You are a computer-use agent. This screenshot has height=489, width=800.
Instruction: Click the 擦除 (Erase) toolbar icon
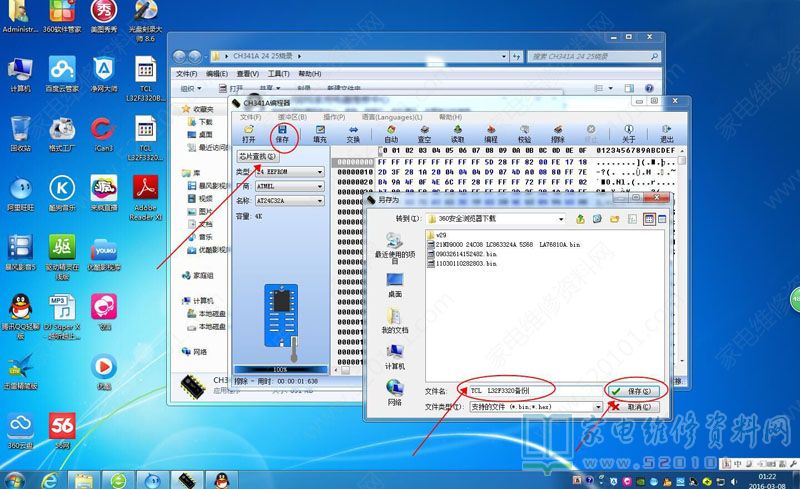click(x=558, y=134)
